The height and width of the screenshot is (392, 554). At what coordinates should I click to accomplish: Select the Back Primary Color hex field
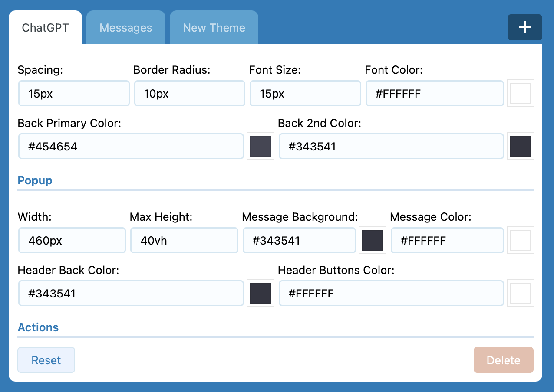[x=131, y=146]
